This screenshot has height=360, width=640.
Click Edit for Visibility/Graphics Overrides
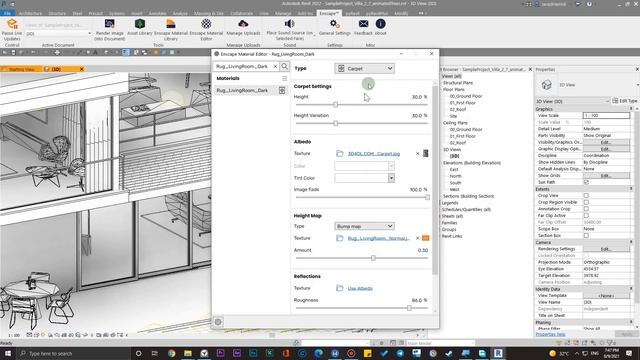point(606,142)
